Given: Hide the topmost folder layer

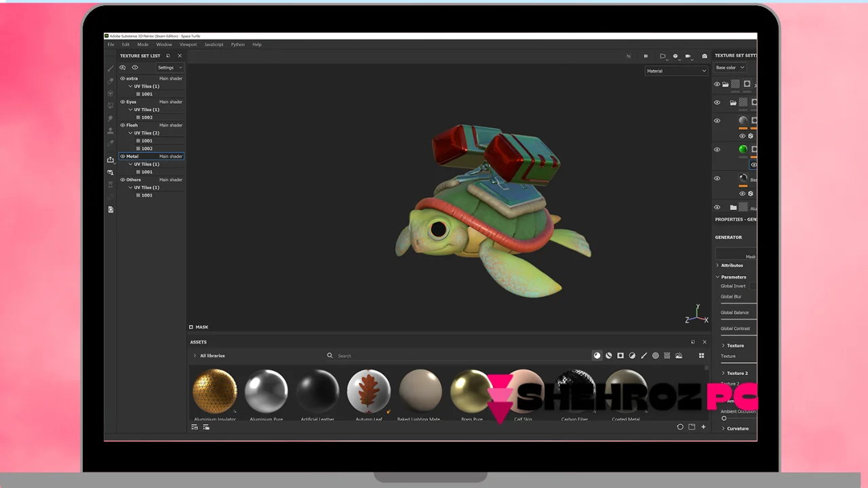Looking at the screenshot, I should (717, 84).
